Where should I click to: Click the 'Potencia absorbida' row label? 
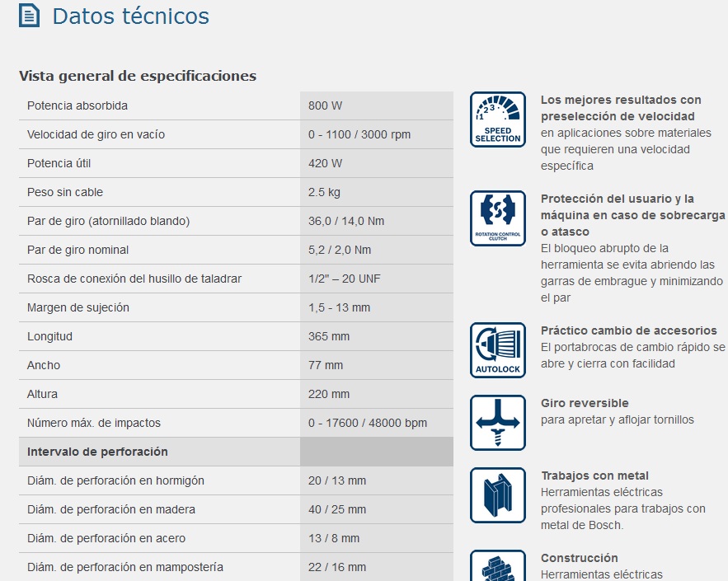coord(77,105)
